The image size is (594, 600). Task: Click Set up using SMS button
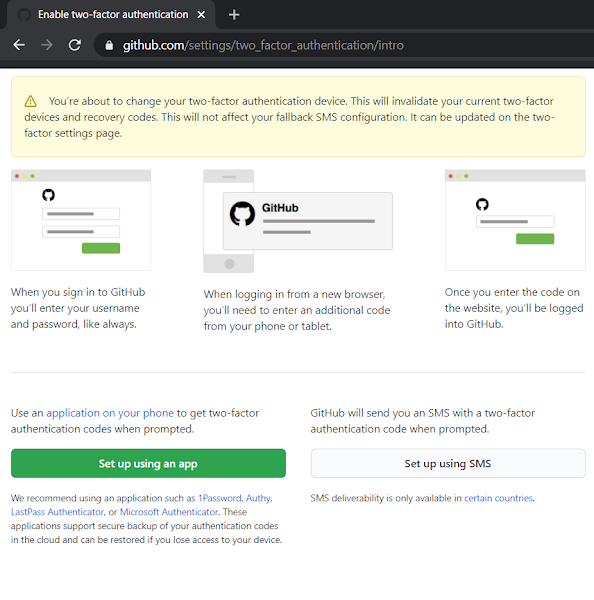pyautogui.click(x=448, y=463)
